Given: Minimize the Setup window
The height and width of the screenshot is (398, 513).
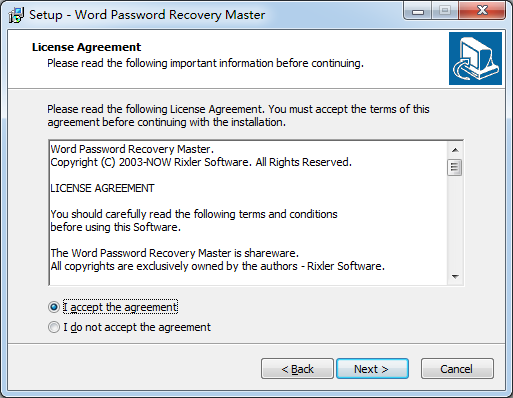Looking at the screenshot, I should click(418, 12).
